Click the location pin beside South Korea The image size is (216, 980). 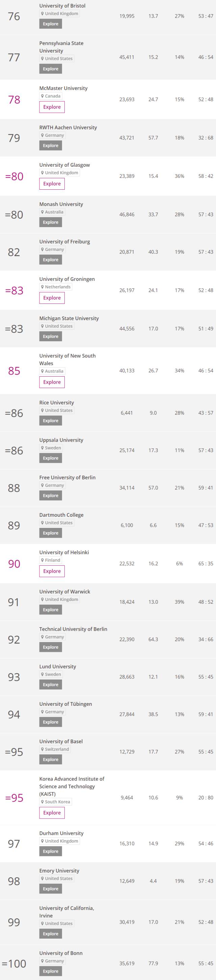point(43,801)
